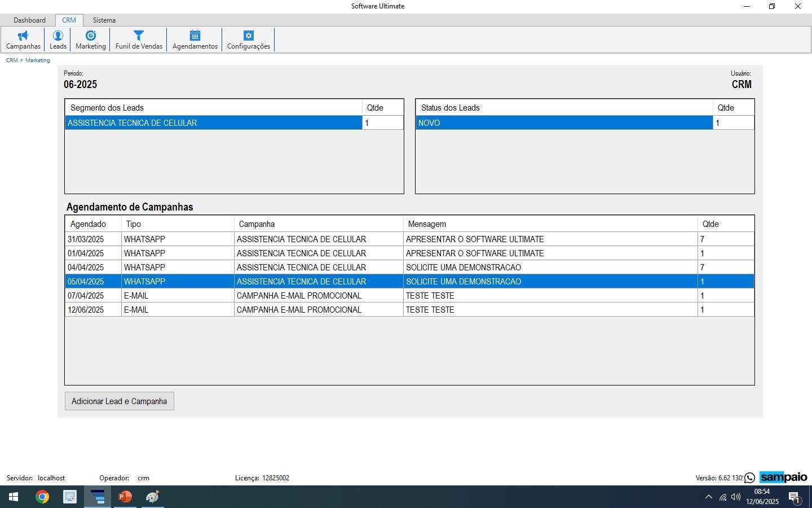Click the Status dos Leads column header

564,108
